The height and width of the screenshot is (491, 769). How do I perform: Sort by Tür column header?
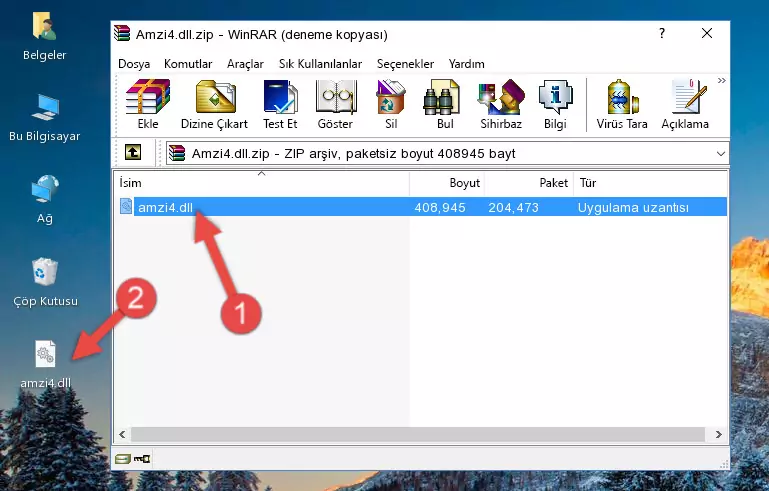650,182
